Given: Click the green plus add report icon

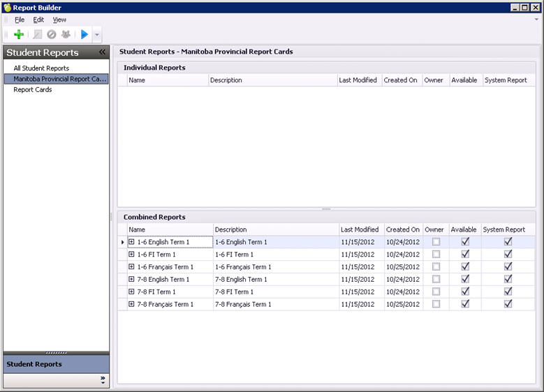Looking at the screenshot, I should coord(19,34).
